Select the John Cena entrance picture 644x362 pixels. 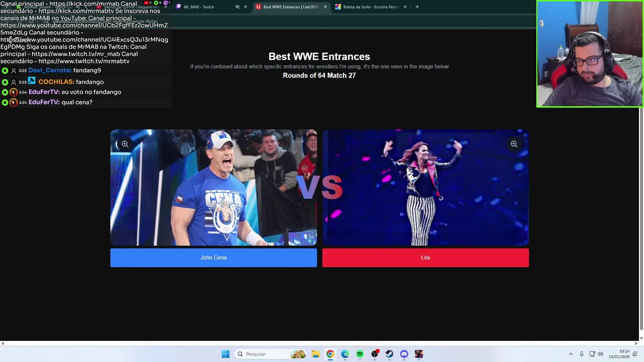click(x=213, y=188)
